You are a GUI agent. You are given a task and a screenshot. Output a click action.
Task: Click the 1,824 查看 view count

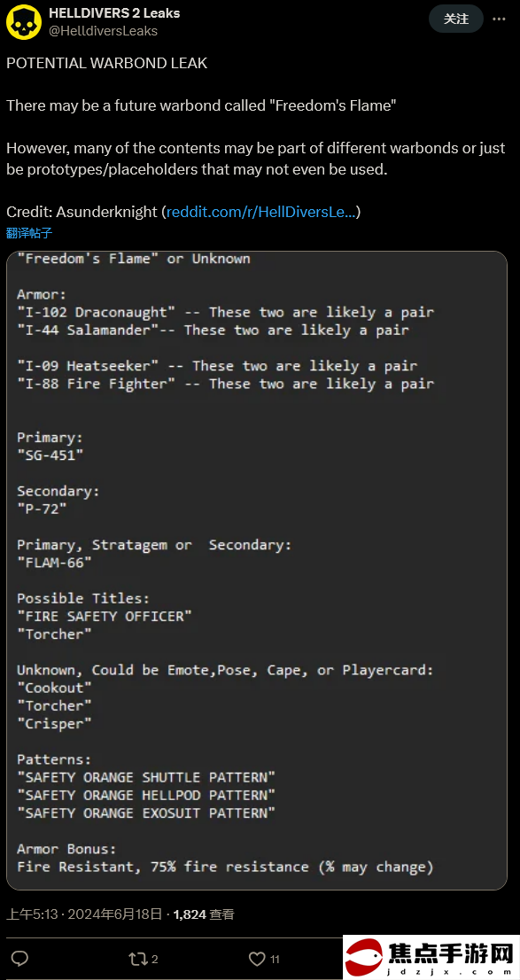204,914
